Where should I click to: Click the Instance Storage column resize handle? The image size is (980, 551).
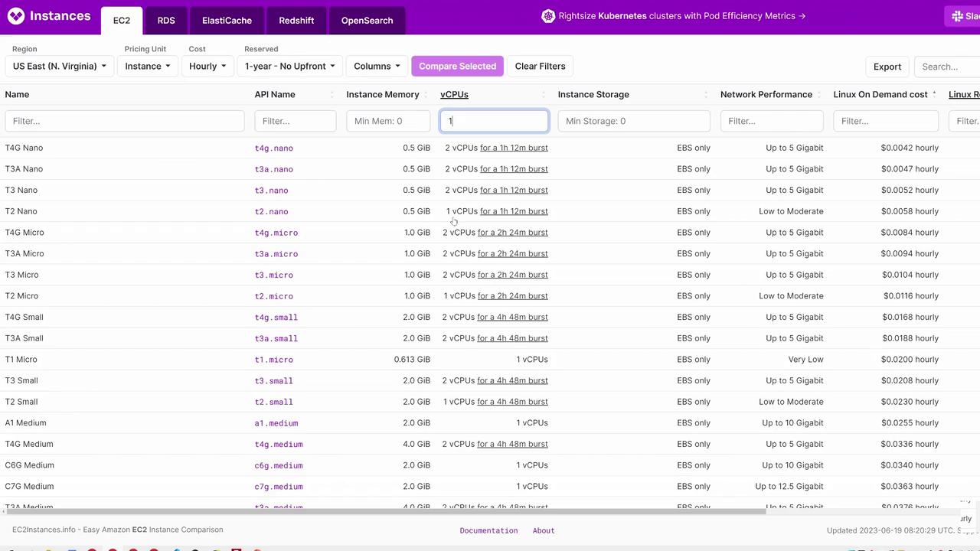pos(706,95)
